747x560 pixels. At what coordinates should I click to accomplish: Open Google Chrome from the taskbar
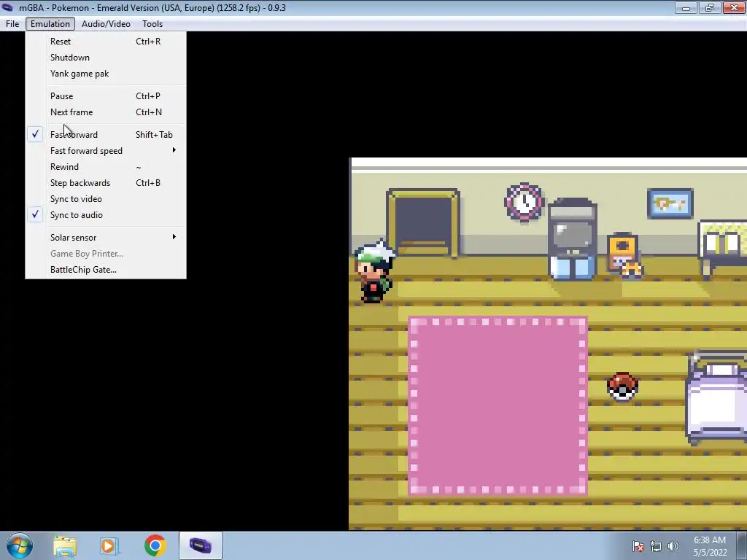155,546
